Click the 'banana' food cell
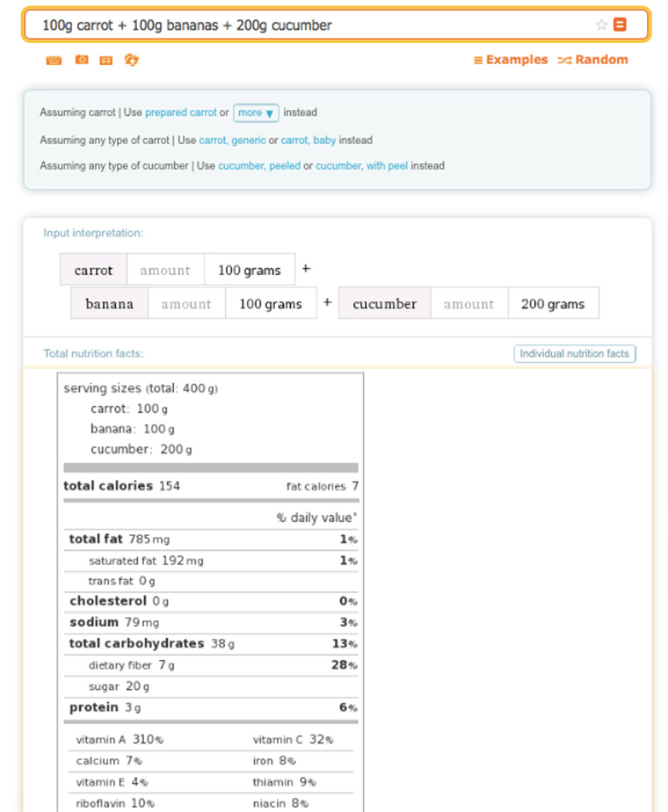668x812 pixels. (x=109, y=303)
